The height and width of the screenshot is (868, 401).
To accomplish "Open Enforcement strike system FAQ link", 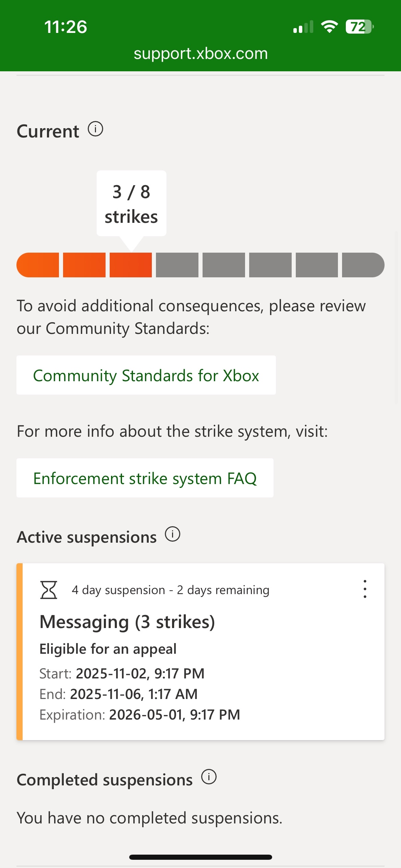I will coord(145,478).
